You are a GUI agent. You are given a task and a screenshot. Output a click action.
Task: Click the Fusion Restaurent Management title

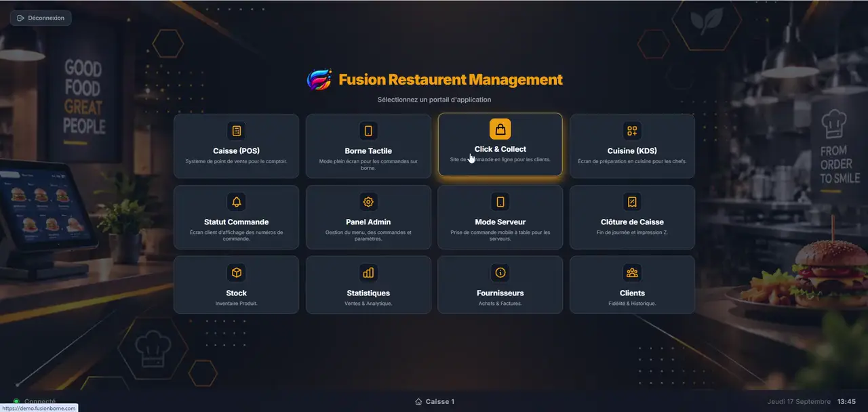450,80
